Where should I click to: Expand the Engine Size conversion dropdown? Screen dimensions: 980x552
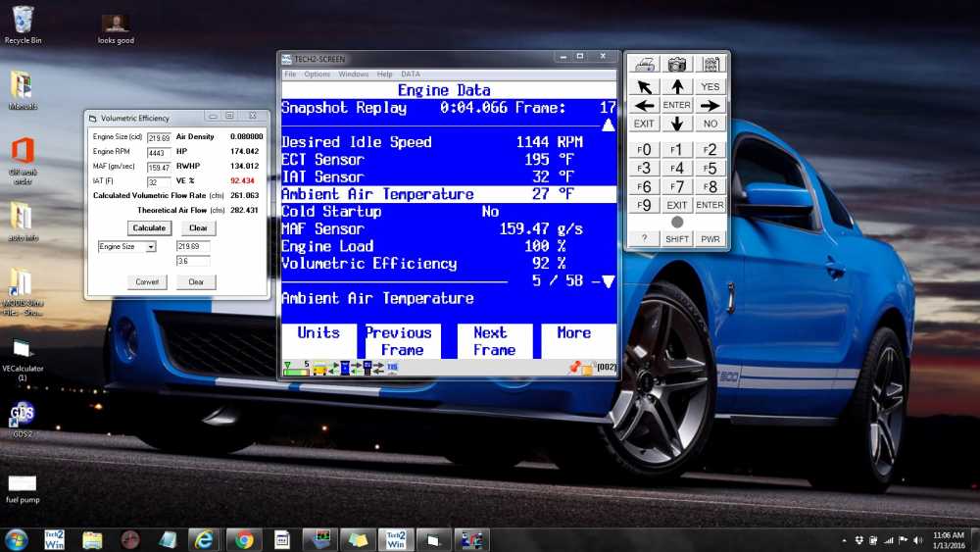[151, 247]
